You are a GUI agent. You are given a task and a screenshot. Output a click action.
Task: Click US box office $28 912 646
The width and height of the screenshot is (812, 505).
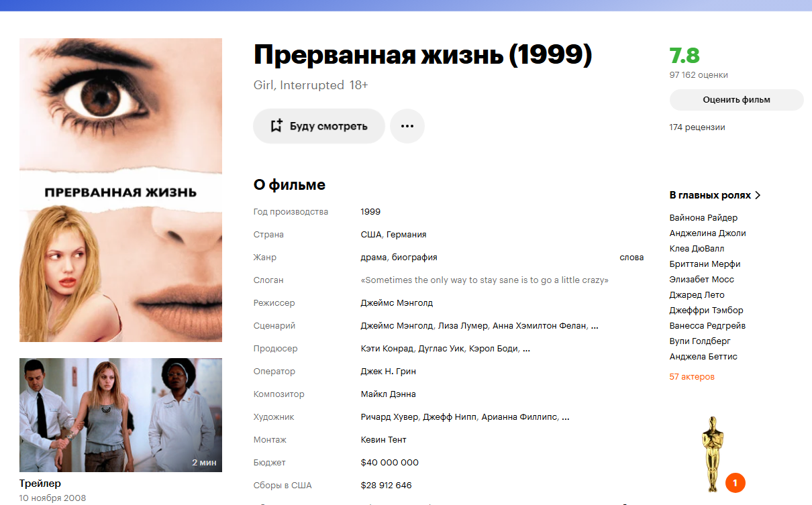[386, 486]
